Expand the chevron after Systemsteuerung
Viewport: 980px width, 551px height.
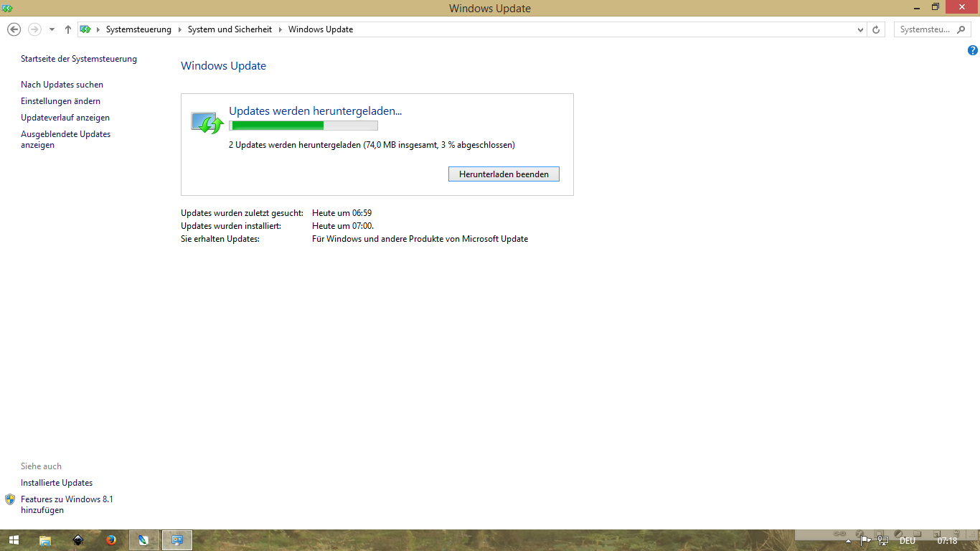click(x=180, y=29)
